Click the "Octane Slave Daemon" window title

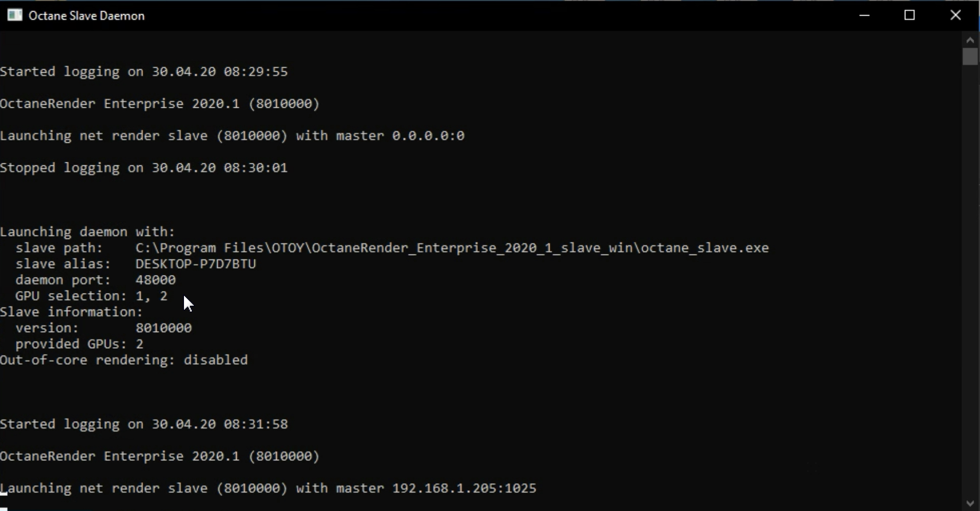coord(86,16)
